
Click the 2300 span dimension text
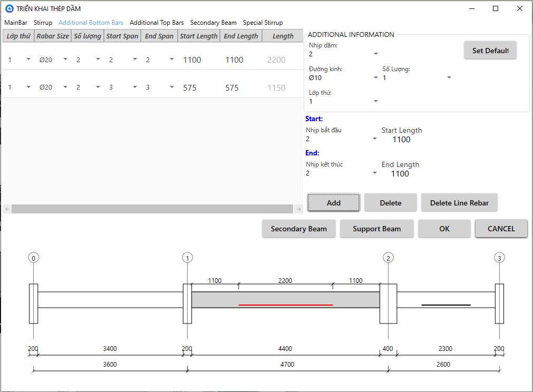pyautogui.click(x=445, y=348)
